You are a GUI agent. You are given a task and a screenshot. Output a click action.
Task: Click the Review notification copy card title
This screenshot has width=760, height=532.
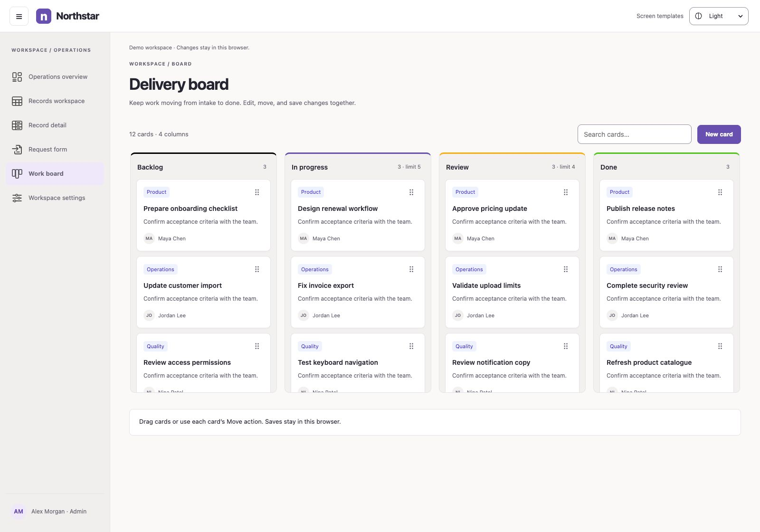[x=491, y=362]
